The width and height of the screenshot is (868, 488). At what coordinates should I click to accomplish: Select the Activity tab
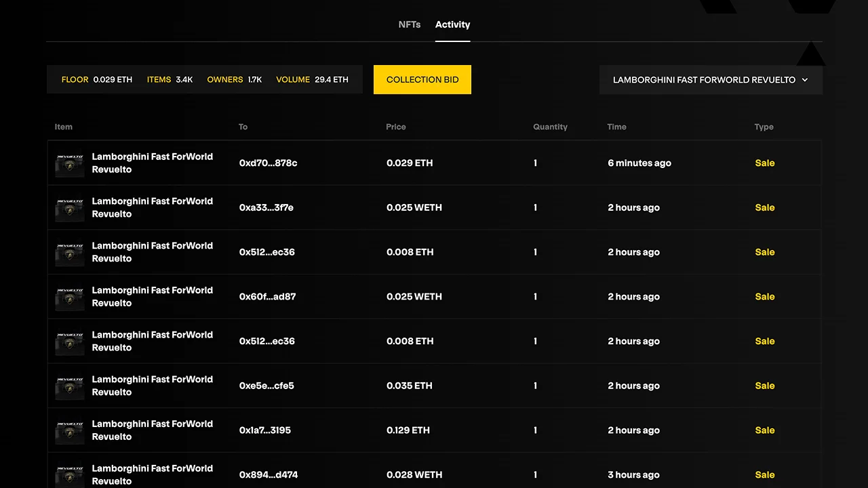pos(452,24)
